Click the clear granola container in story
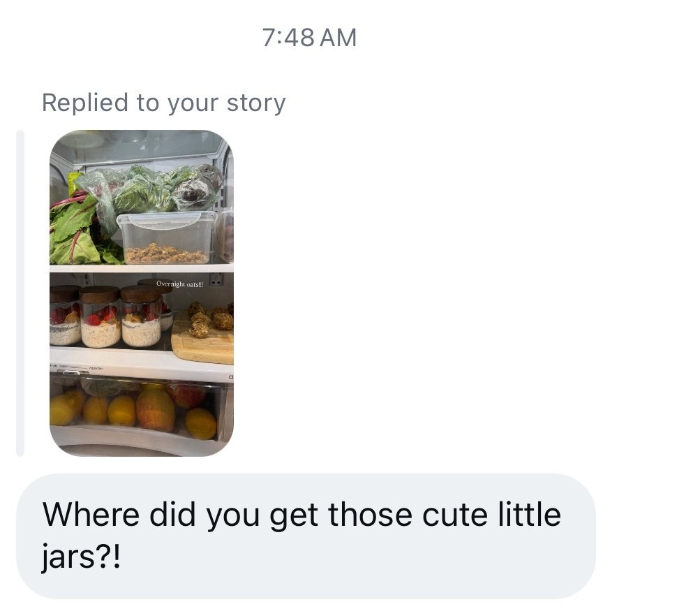The width and height of the screenshot is (700, 609). (x=166, y=237)
